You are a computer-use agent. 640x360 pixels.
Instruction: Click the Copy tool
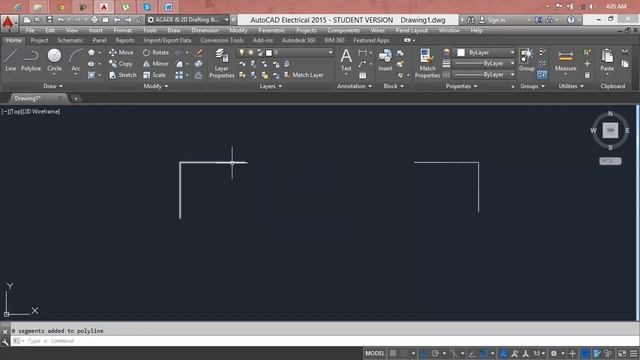pos(121,64)
